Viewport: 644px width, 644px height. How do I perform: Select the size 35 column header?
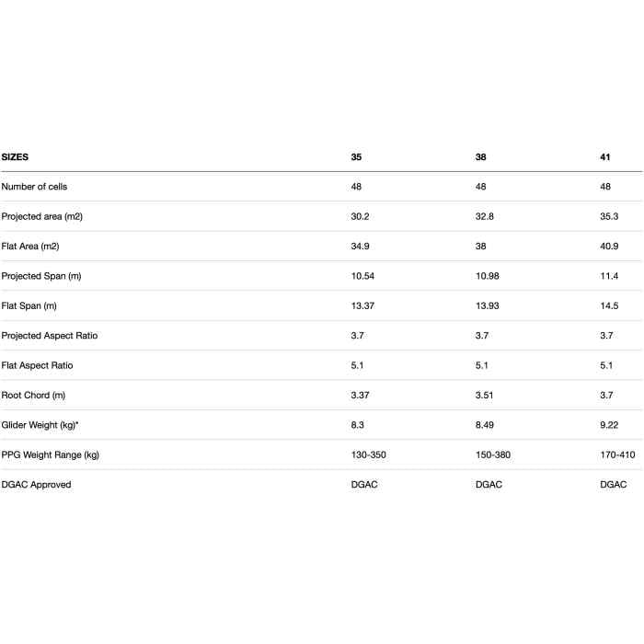(356, 157)
